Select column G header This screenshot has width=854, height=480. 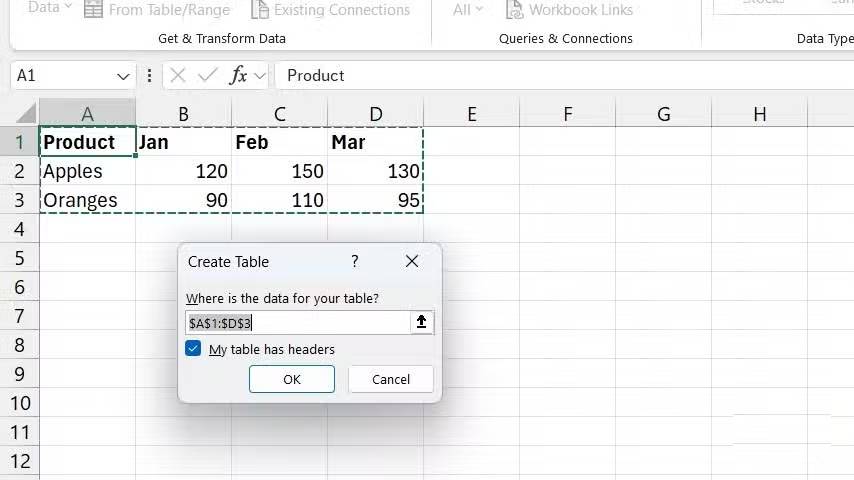click(663, 114)
